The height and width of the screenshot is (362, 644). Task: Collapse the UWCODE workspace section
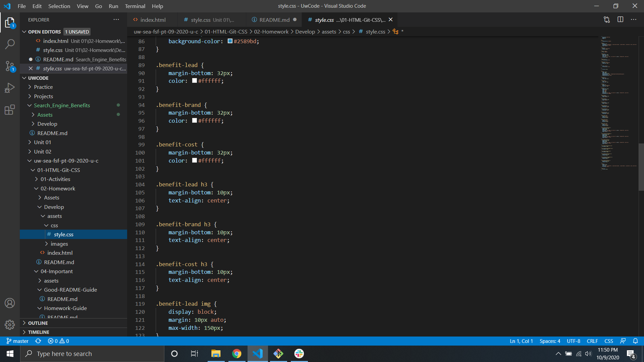[x=24, y=78]
